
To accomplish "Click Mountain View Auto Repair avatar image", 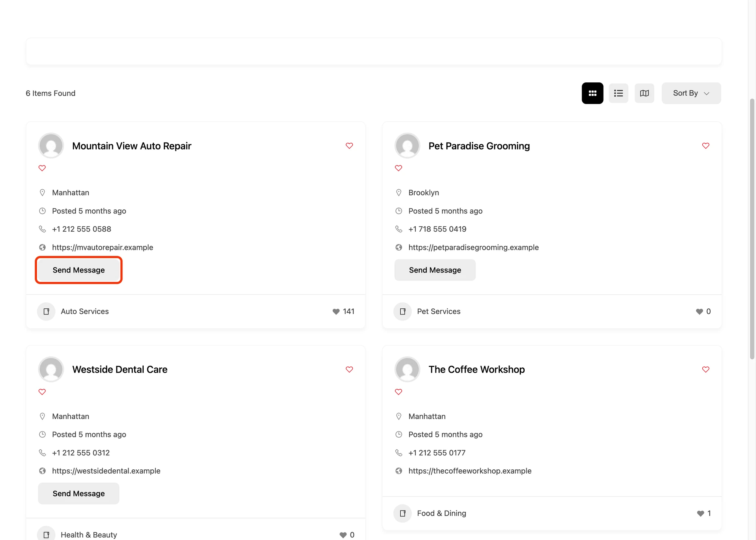I will pos(51,145).
